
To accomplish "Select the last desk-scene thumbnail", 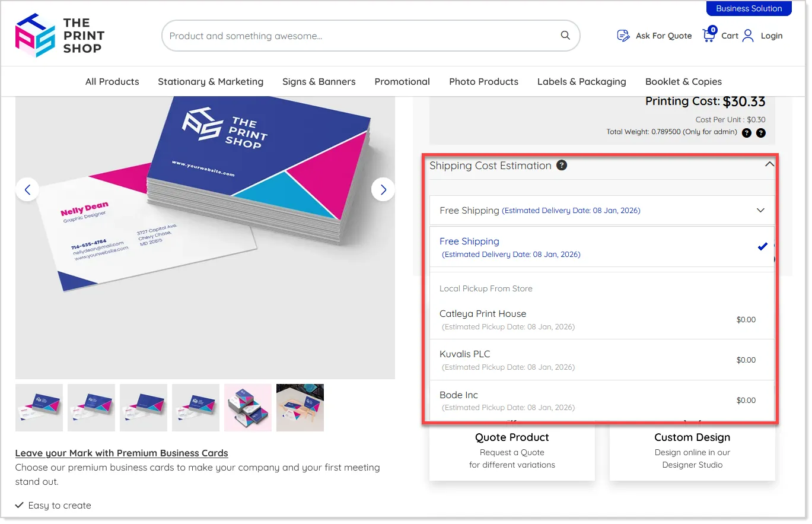I will (300, 408).
